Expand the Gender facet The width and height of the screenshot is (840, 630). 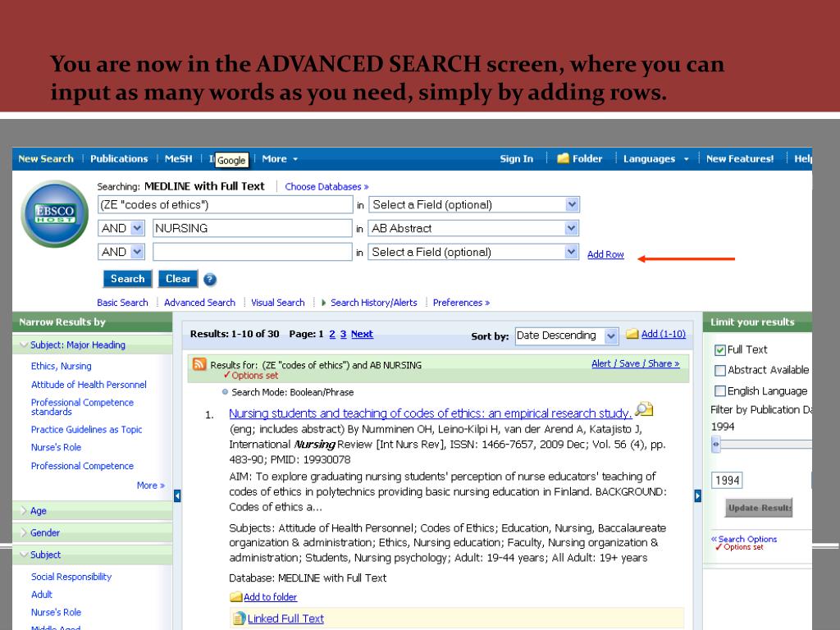tap(24, 533)
